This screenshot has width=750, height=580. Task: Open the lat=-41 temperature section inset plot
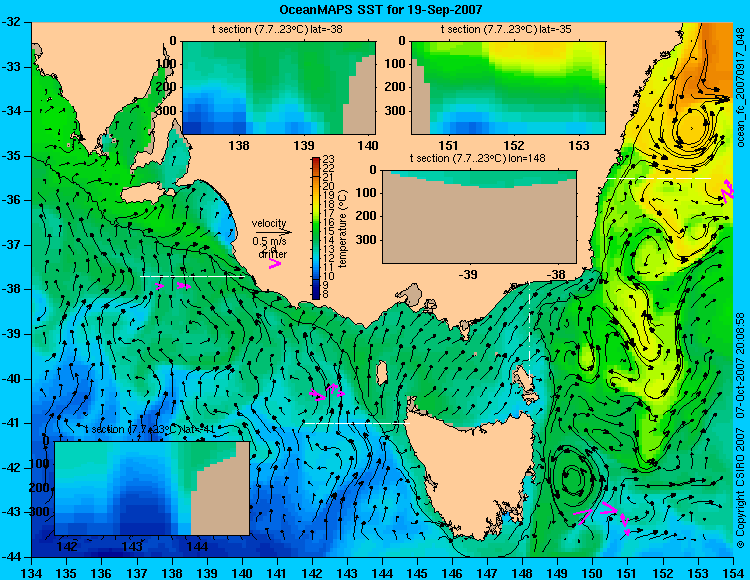pos(152,488)
